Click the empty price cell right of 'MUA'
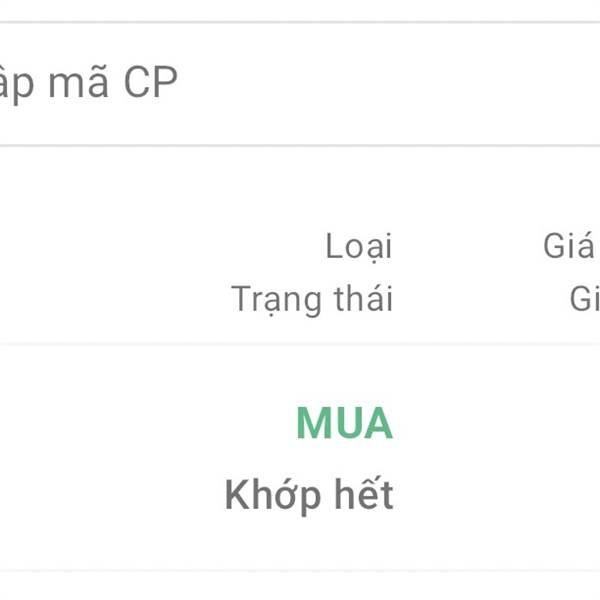The height and width of the screenshot is (600, 600). tap(497, 423)
